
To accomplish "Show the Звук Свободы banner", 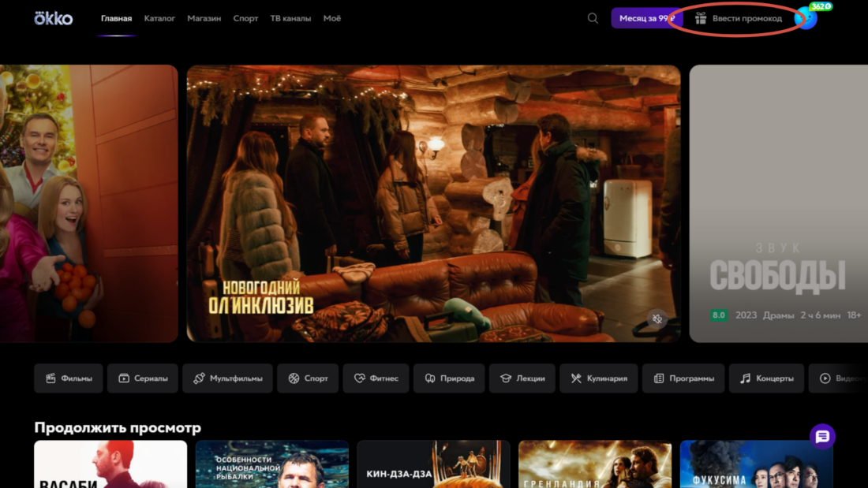I will coord(777,203).
